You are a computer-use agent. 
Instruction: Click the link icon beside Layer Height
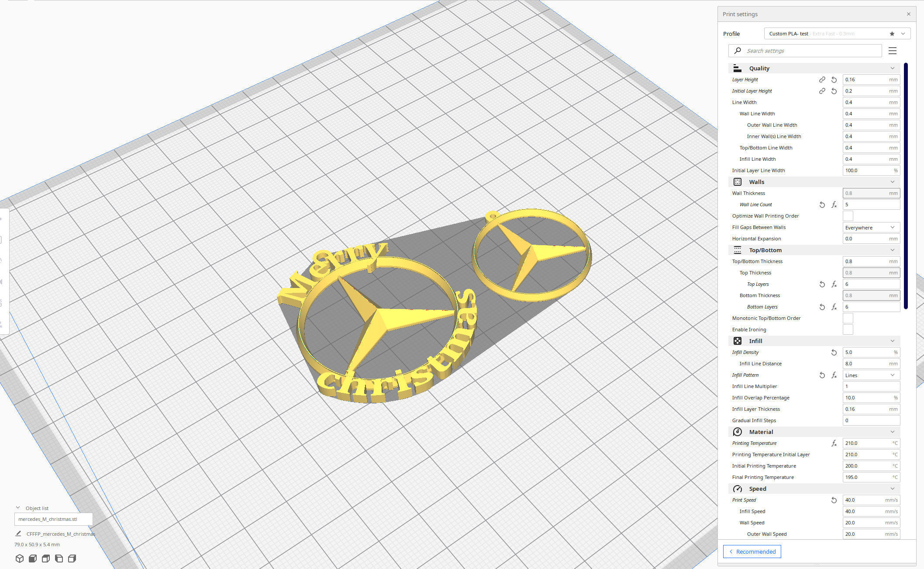822,80
